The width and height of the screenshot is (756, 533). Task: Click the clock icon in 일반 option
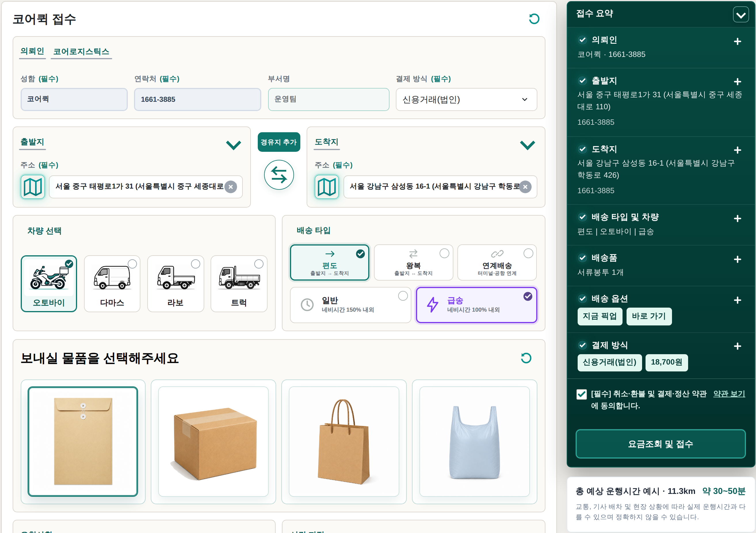(x=307, y=305)
